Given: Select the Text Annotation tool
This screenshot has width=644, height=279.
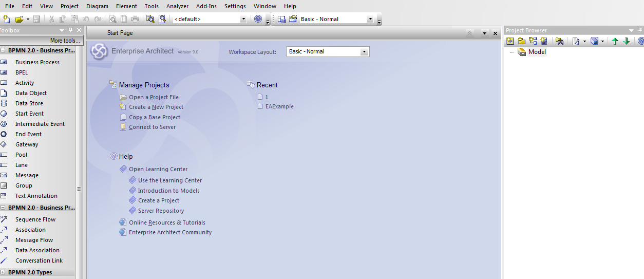Looking at the screenshot, I should pos(37,196).
